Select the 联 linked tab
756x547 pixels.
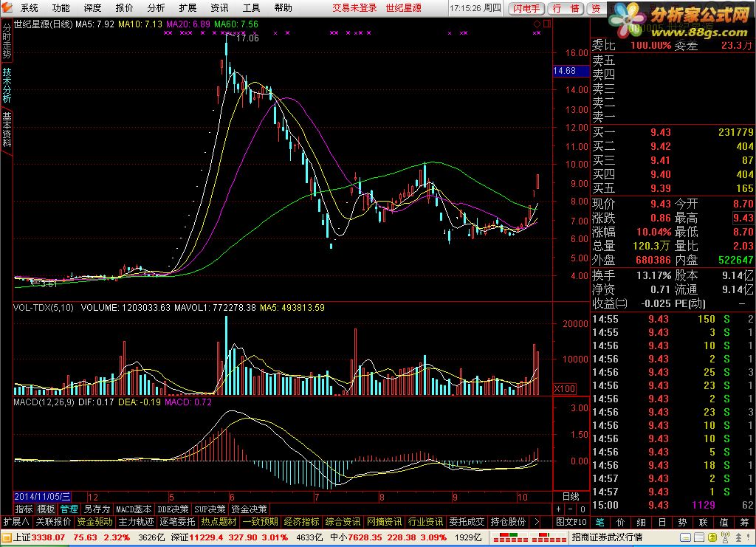tap(703, 522)
